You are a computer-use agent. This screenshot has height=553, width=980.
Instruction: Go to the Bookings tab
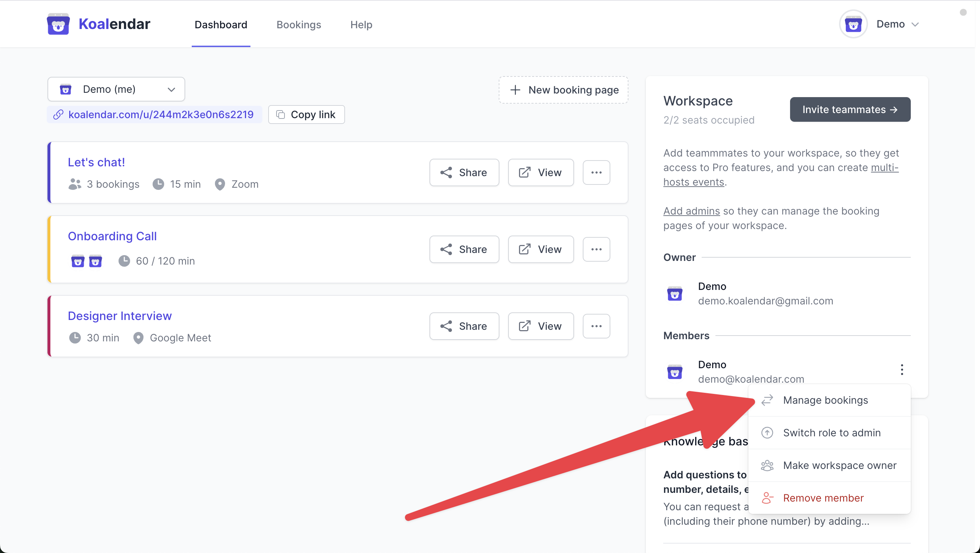click(299, 25)
